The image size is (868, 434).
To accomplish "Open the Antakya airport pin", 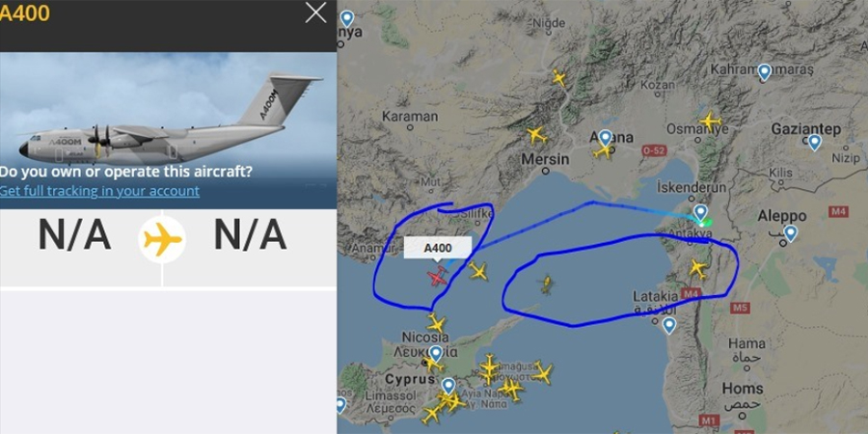I will pos(701,213).
